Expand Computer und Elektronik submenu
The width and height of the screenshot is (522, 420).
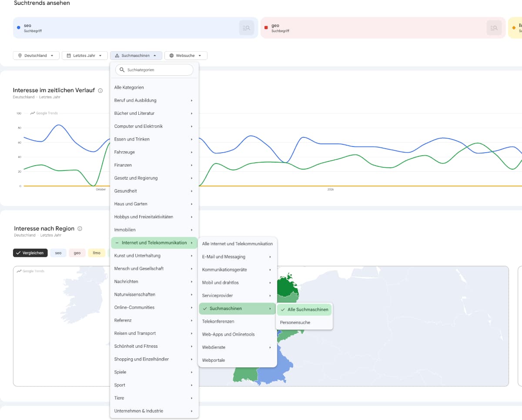point(154,126)
